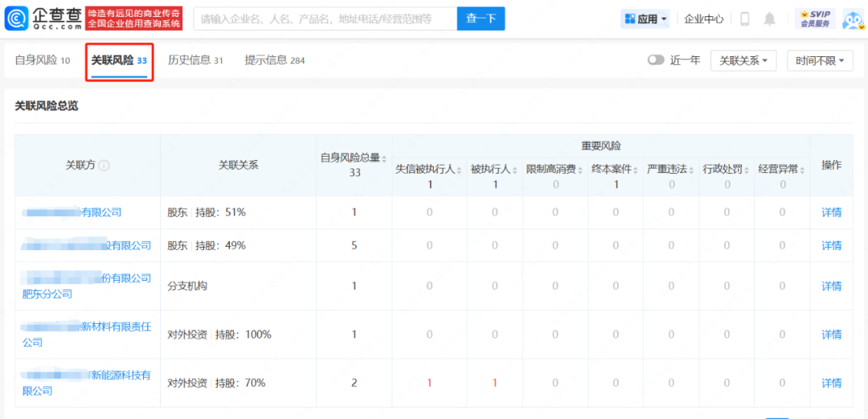Viewport: 868px width, 419px height.
Task: Open 详情 for 70% investment row
Action: point(832,383)
